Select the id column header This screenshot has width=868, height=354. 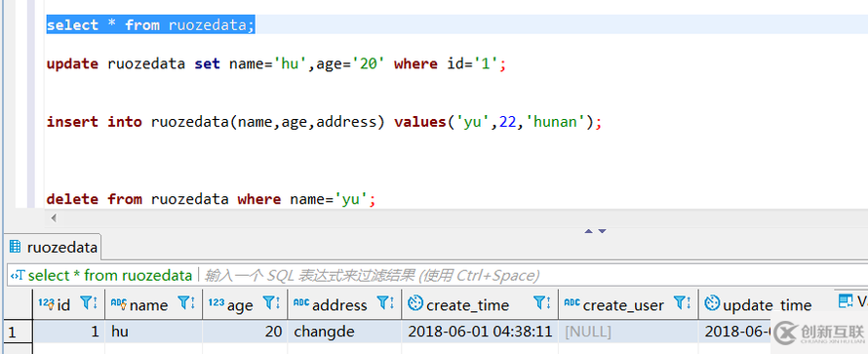pyautogui.click(x=68, y=303)
